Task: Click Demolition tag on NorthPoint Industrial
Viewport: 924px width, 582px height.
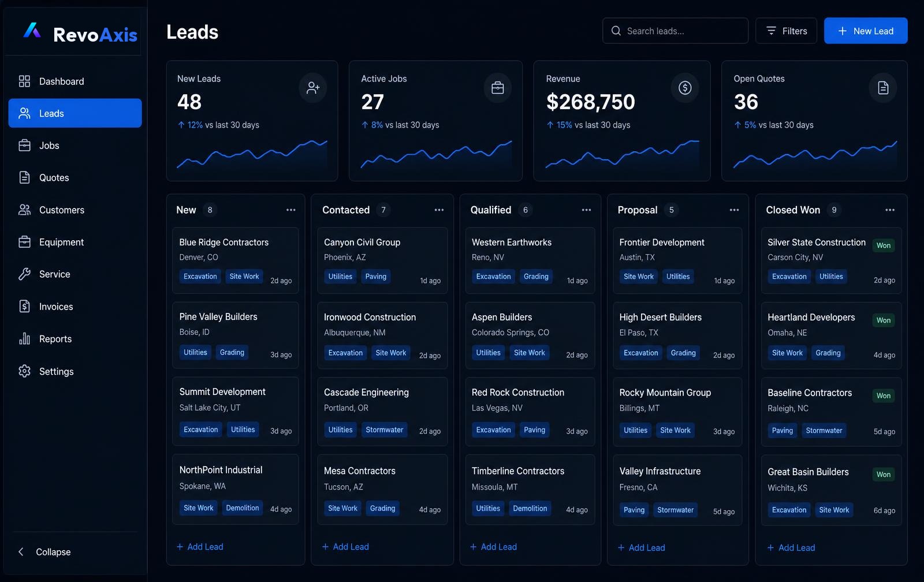Action: click(x=243, y=508)
